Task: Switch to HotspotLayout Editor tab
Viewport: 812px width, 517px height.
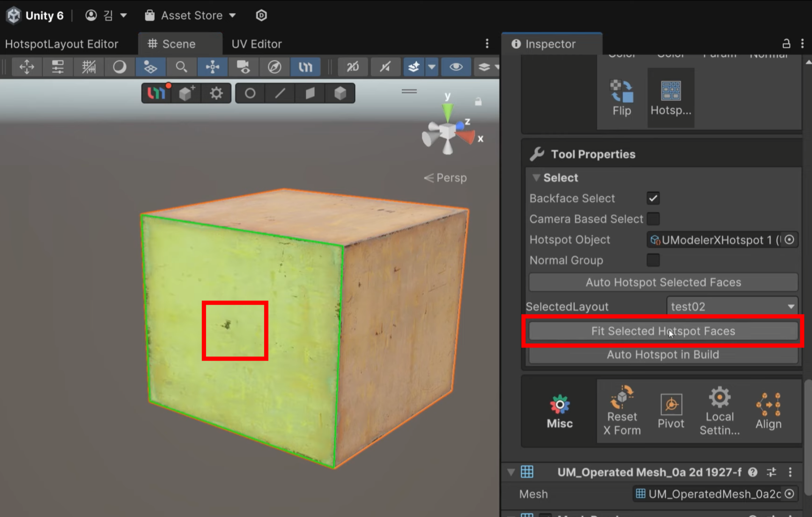Action: click(61, 44)
